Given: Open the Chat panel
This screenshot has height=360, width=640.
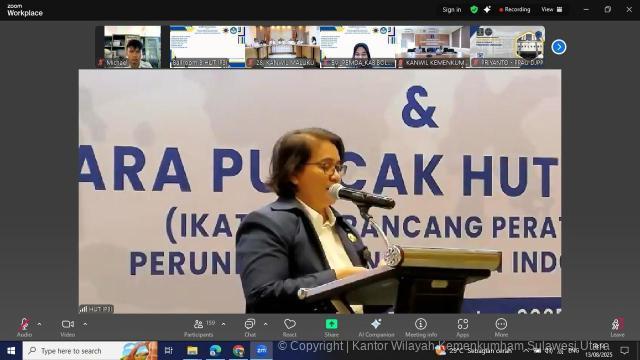Looking at the screenshot, I should tap(250, 328).
